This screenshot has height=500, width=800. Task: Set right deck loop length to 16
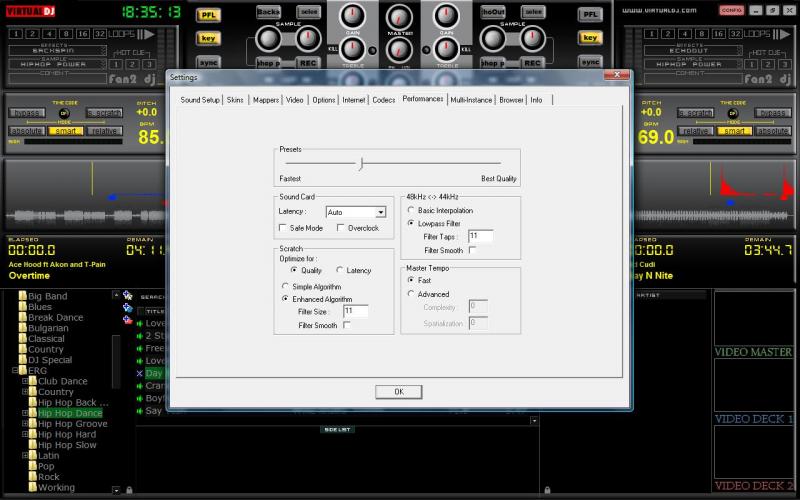point(718,34)
